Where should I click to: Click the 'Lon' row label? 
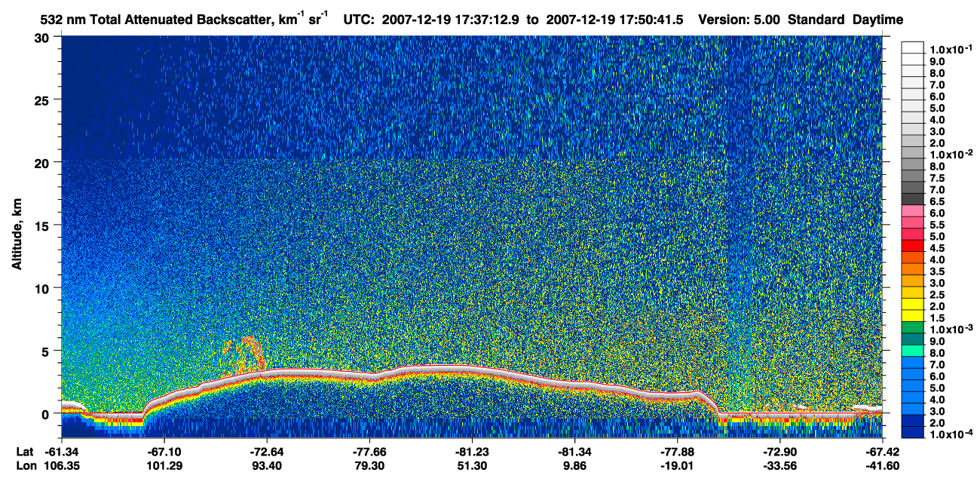pyautogui.click(x=25, y=465)
